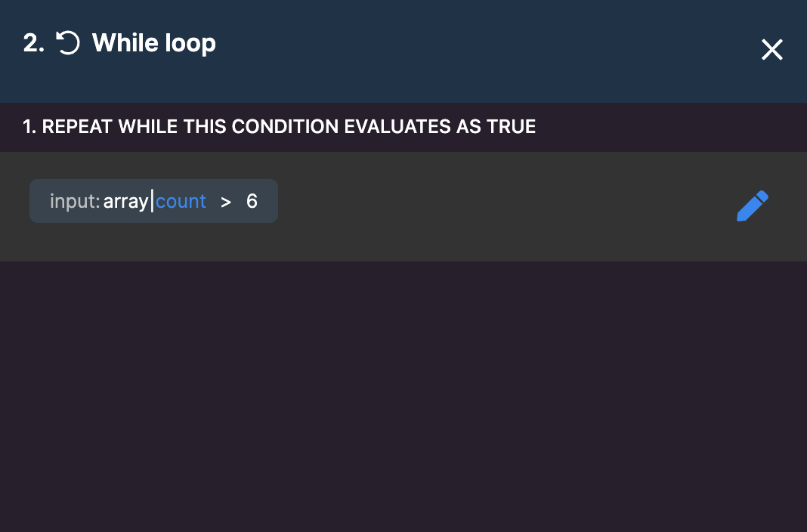Click the navy header bar background
Viewport: 807px width, 532px height.
point(463,51)
